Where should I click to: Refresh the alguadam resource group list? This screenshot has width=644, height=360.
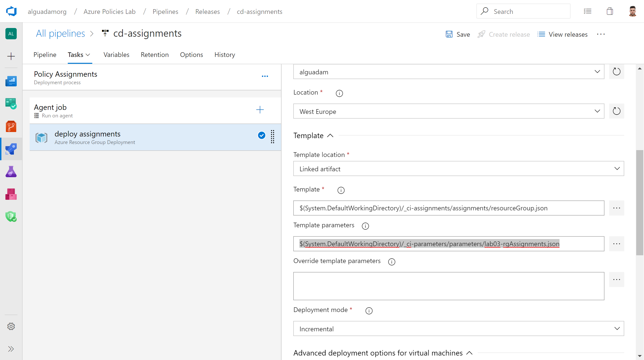click(x=616, y=72)
